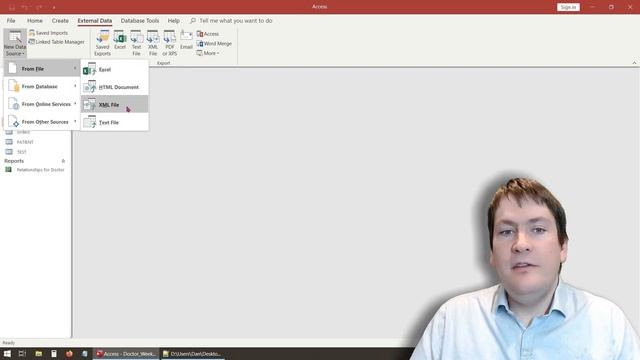Click the Sign in button
This screenshot has height=360, width=640.
(x=568, y=7)
